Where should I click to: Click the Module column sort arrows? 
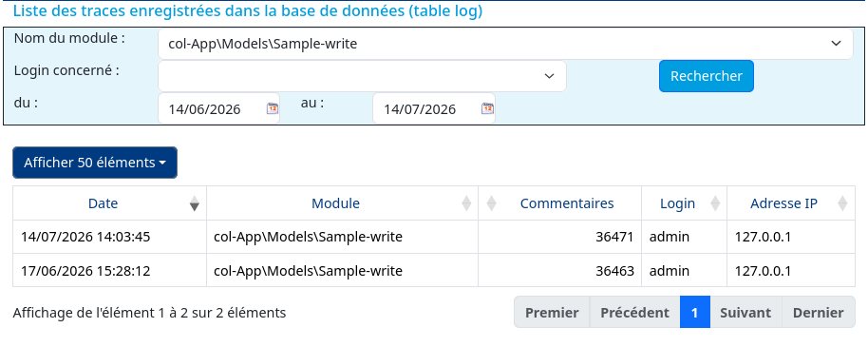(x=466, y=203)
